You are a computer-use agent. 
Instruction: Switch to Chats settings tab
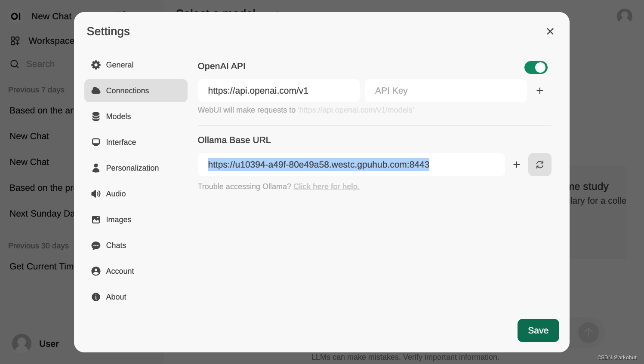coord(136,245)
